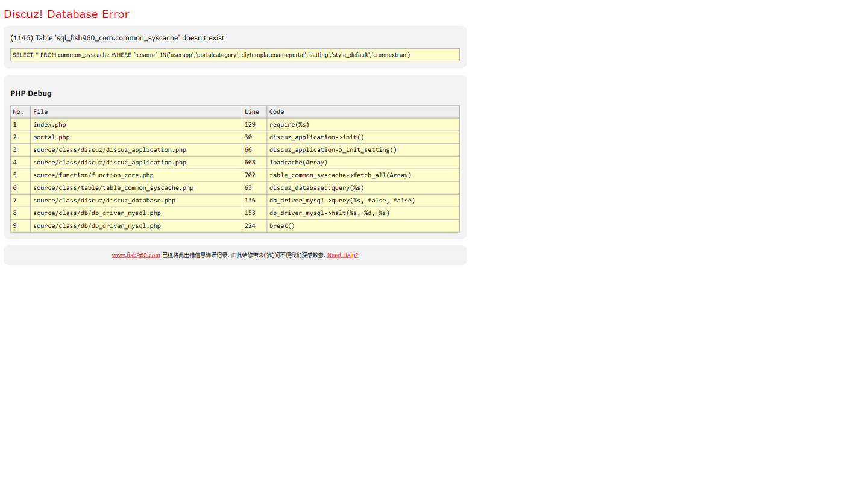
Task: Select source/function/function_core.php file cell
Action: tap(136, 175)
